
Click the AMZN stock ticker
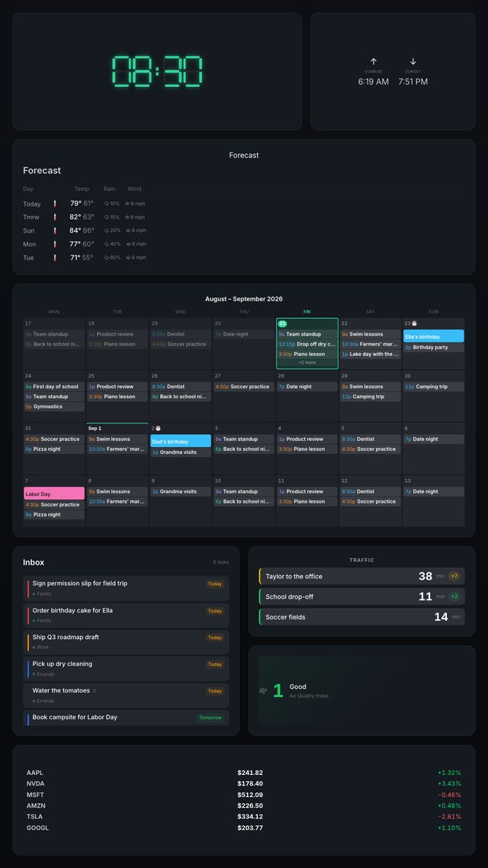(36, 806)
